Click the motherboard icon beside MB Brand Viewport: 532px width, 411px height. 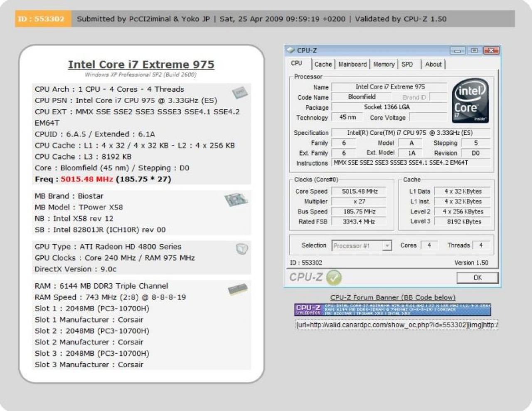point(236,200)
